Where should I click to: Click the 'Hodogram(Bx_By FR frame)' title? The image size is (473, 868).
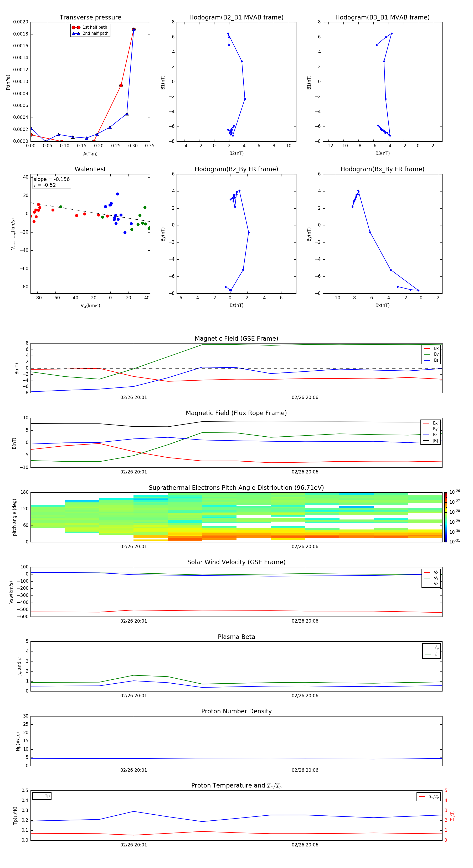click(x=382, y=169)
